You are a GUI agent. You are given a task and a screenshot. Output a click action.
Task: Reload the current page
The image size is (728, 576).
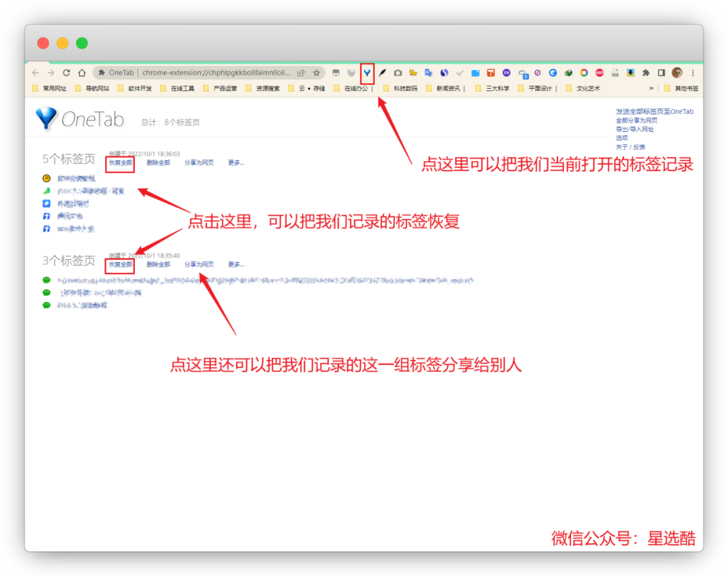click(66, 73)
